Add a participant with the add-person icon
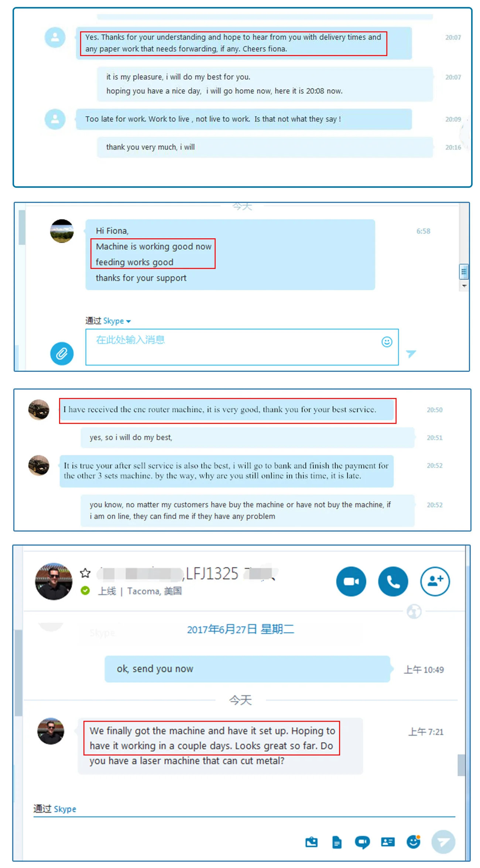This screenshot has height=868, width=480. click(x=435, y=581)
